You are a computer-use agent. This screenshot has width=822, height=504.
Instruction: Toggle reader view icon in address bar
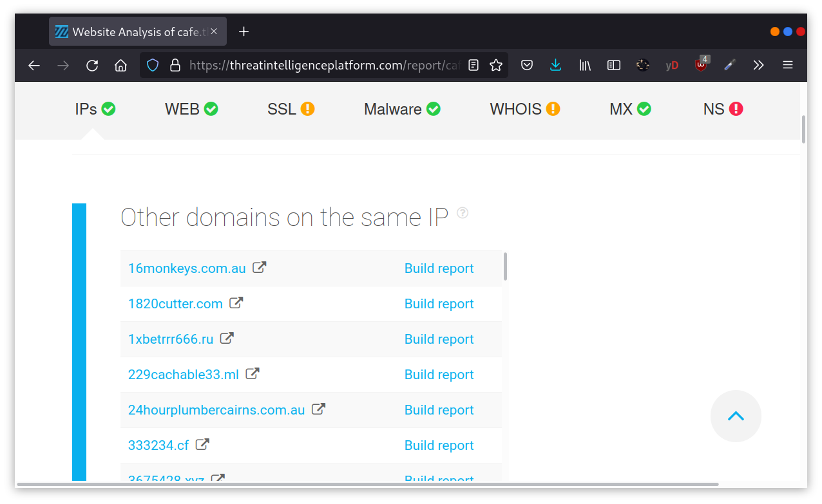pyautogui.click(x=473, y=65)
